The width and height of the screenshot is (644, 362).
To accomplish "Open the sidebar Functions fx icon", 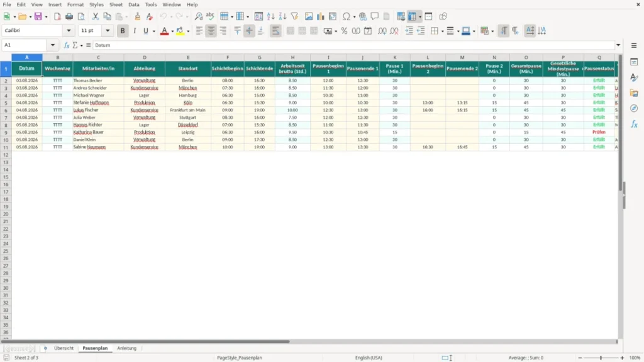I will coord(634,124).
